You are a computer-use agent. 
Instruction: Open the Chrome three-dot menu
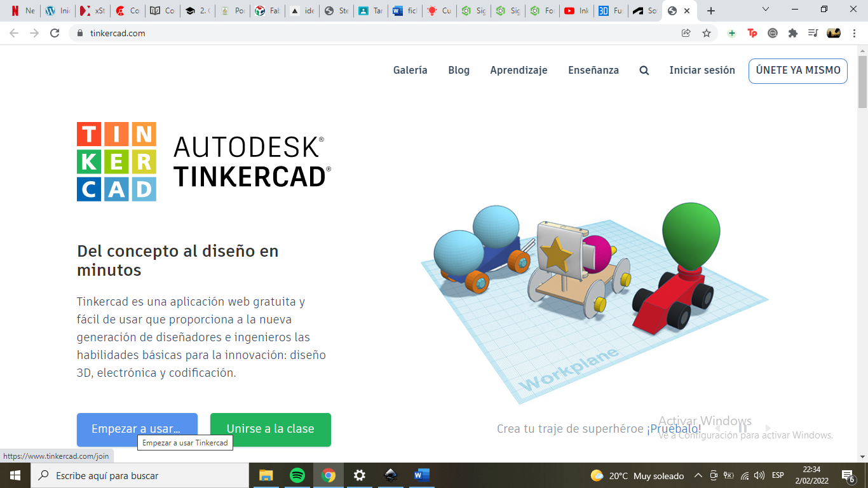pyautogui.click(x=855, y=33)
